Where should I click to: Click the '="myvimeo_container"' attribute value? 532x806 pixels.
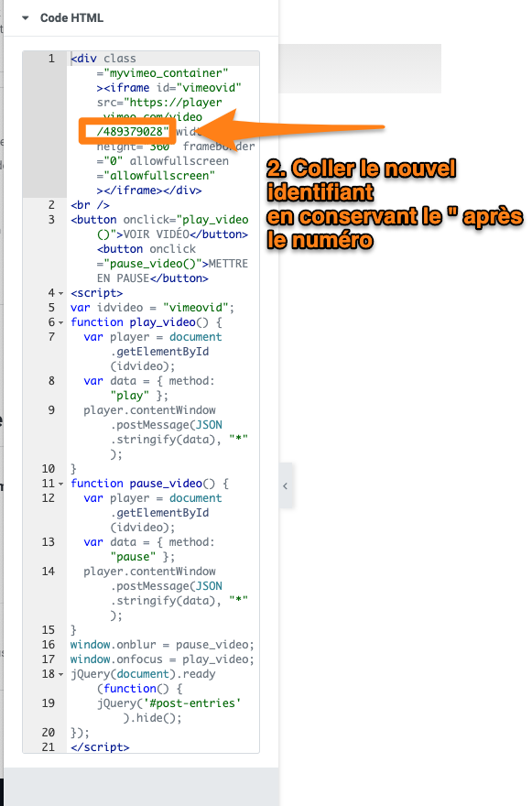pyautogui.click(x=162, y=73)
